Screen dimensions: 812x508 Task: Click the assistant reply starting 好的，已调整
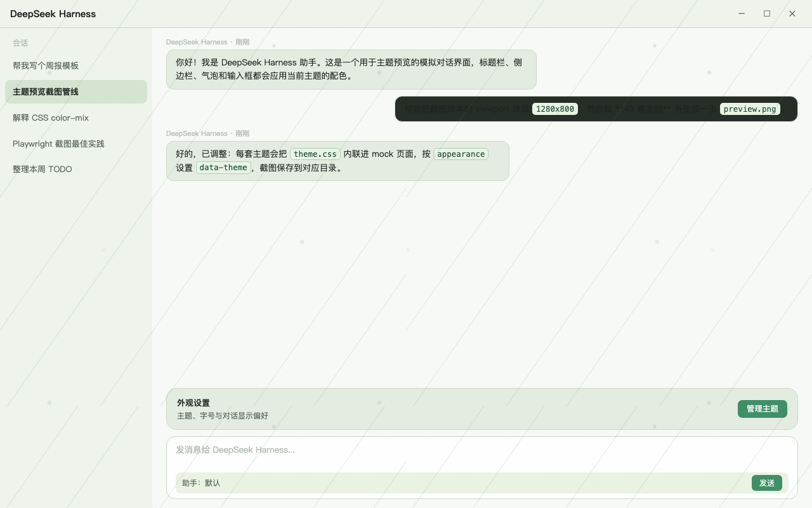tap(337, 161)
